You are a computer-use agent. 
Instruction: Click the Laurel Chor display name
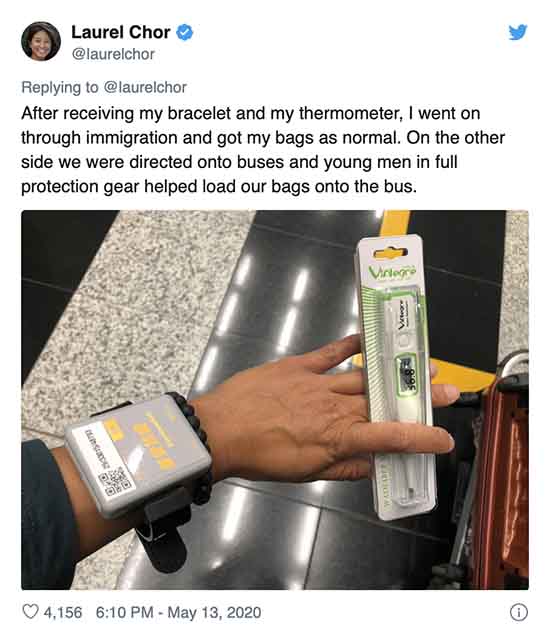121,32
